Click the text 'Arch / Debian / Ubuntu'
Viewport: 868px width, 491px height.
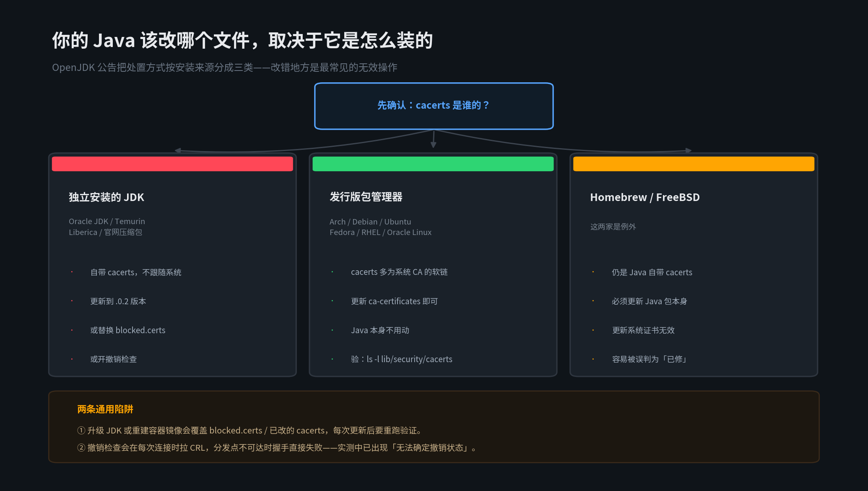pyautogui.click(x=370, y=222)
